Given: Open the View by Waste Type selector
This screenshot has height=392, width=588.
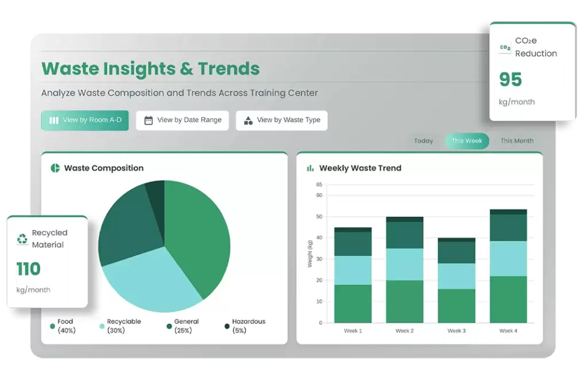Looking at the screenshot, I should (x=281, y=120).
